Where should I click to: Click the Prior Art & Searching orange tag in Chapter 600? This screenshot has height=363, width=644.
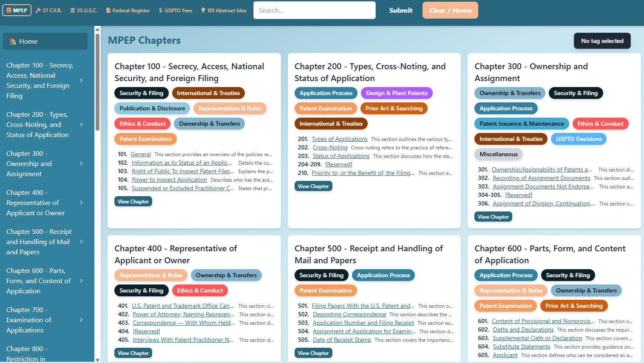pyautogui.click(x=574, y=306)
